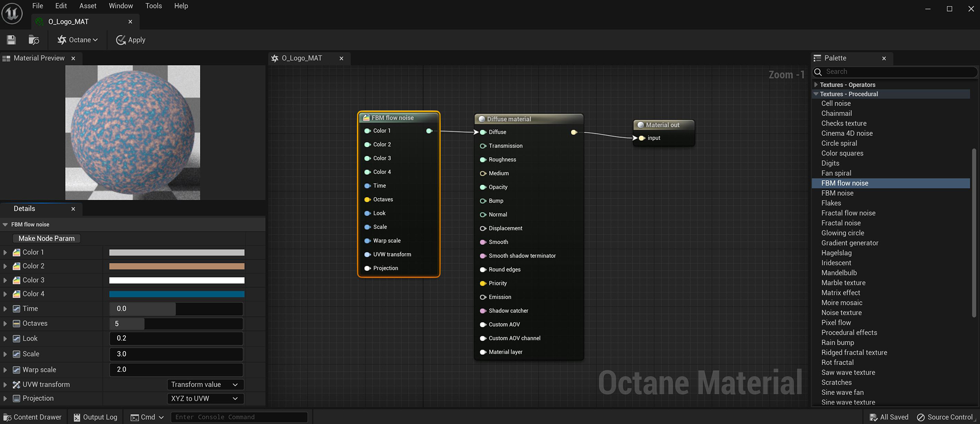
Task: Collapse the Textures - Procedural category
Action: point(816,94)
